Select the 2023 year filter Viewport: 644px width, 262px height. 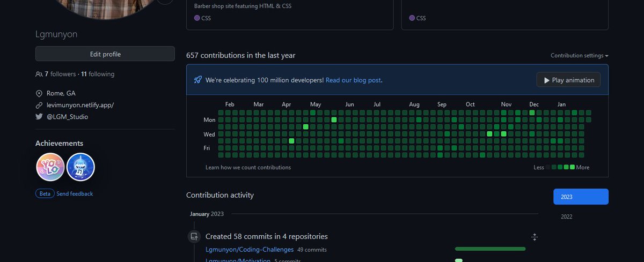pyautogui.click(x=581, y=197)
